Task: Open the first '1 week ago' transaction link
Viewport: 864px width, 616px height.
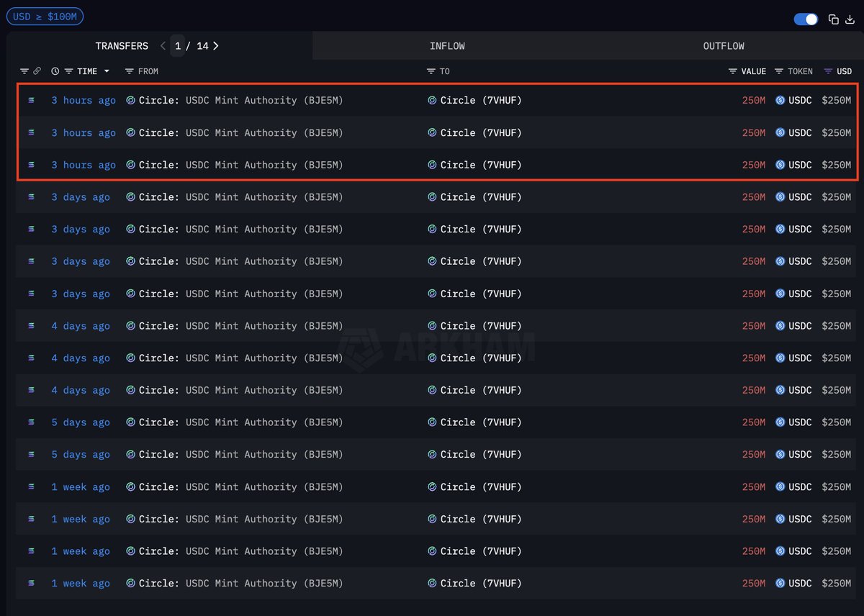Action: pos(81,486)
